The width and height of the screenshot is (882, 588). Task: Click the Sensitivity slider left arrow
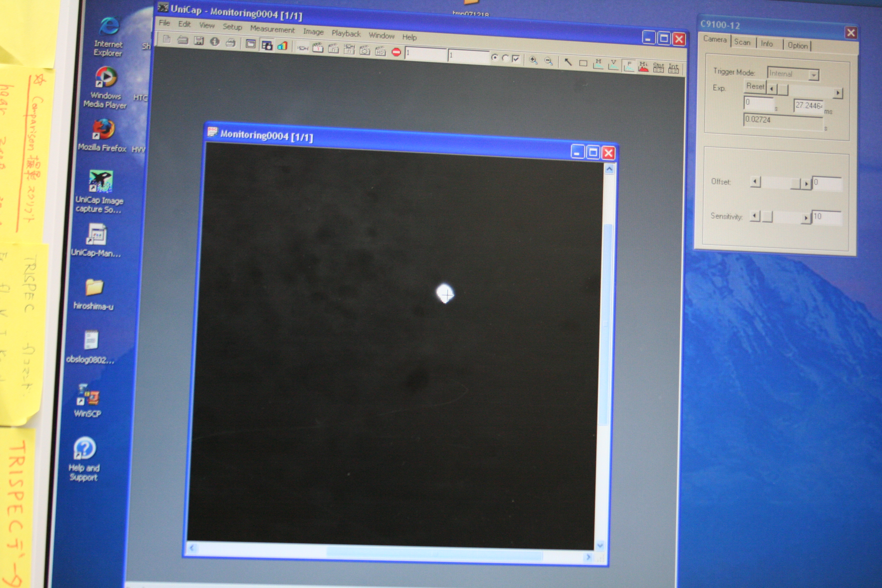(x=755, y=216)
